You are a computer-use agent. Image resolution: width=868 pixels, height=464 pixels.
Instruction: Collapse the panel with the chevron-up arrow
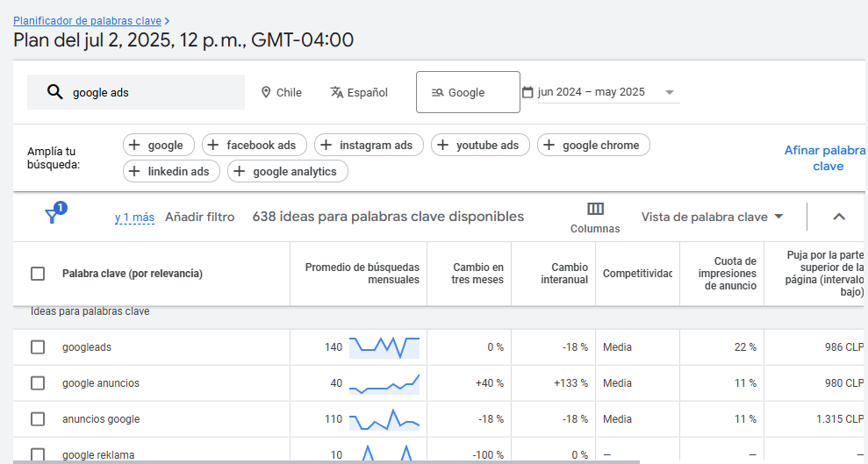(x=838, y=217)
